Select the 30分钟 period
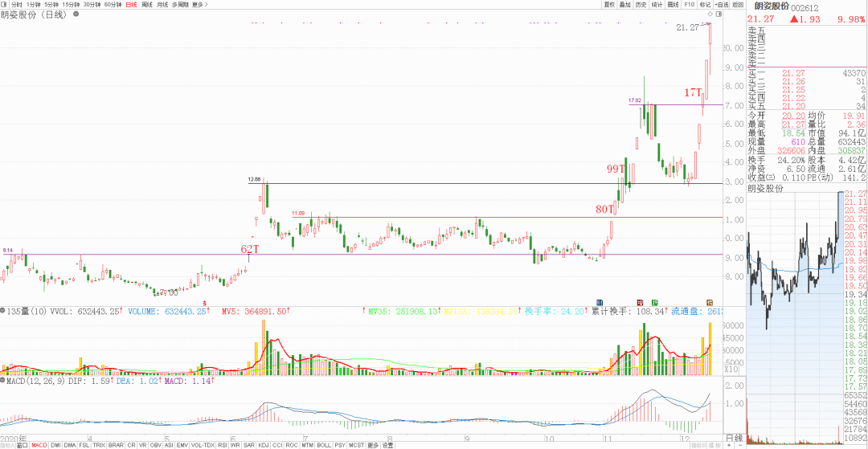868x449 pixels. pos(92,5)
